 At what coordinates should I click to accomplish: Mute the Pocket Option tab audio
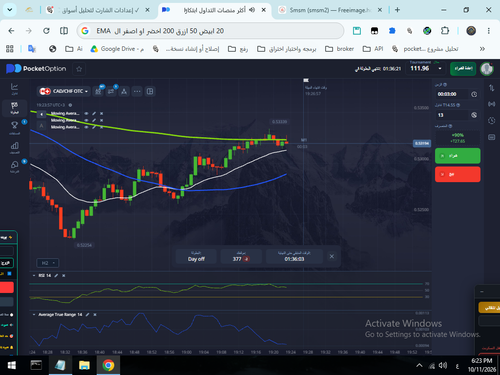point(252,10)
